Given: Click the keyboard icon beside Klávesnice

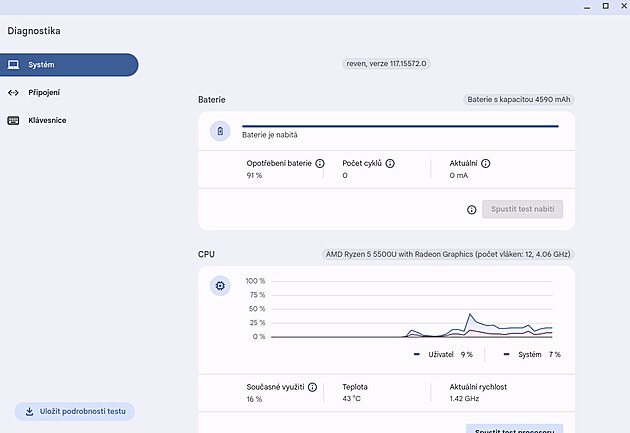Looking at the screenshot, I should click(13, 121).
